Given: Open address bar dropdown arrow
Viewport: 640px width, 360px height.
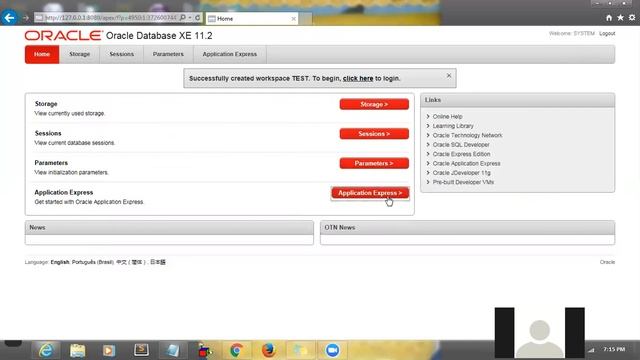Looking at the screenshot, I should coord(190,18).
